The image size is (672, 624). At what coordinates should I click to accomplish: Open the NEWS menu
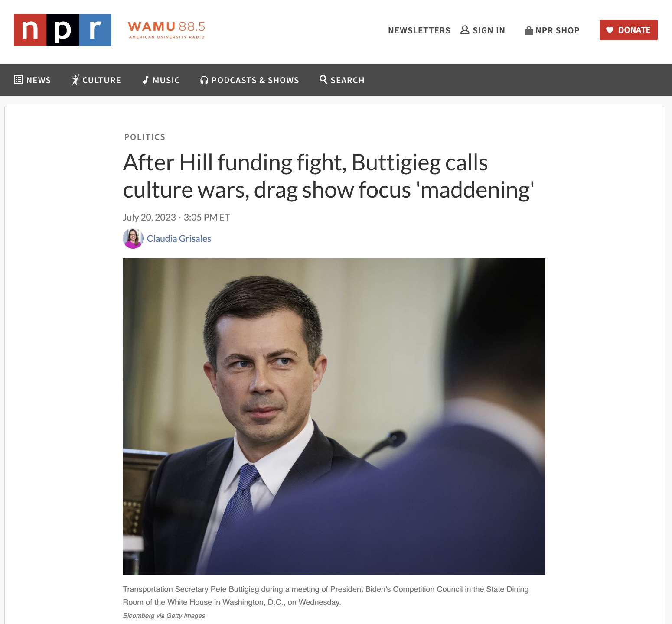(x=33, y=80)
